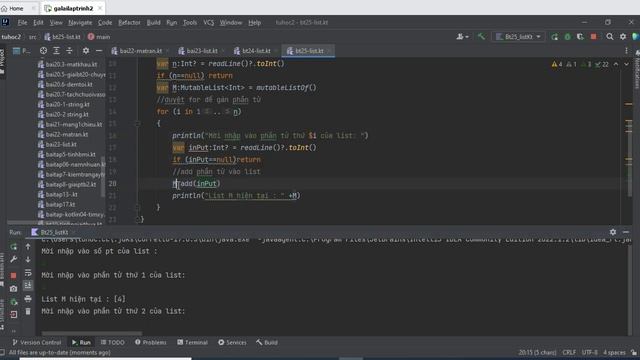The image size is (640, 360).
Task: Run with coverage from the toolbar
Action: click(x=580, y=37)
